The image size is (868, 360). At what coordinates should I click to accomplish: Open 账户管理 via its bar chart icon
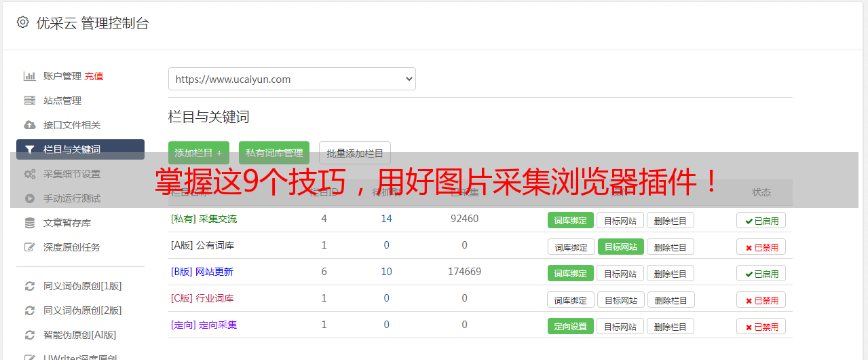[29, 76]
